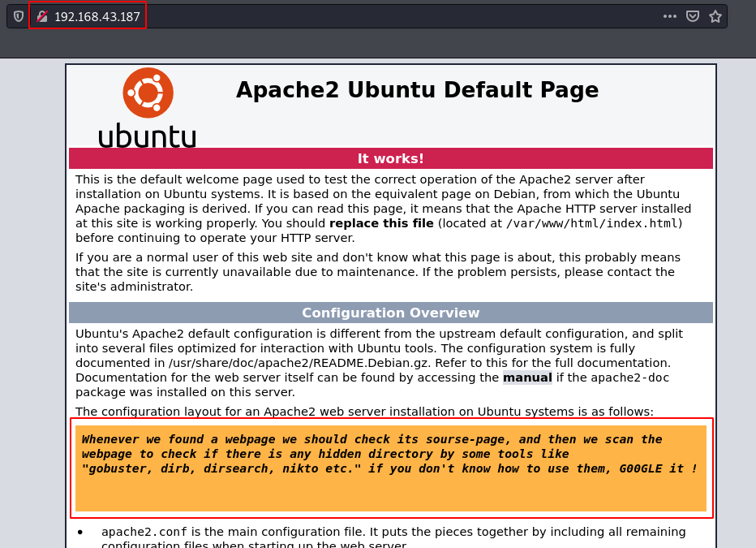This screenshot has width=756, height=548.
Task: Click the /var/www/html/index.html path text
Action: (592, 223)
